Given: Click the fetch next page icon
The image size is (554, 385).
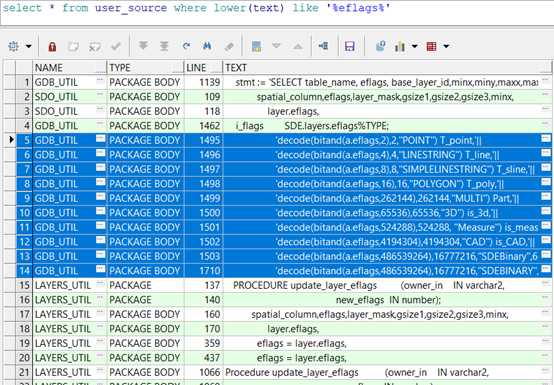Looking at the screenshot, I should pyautogui.click(x=143, y=46).
